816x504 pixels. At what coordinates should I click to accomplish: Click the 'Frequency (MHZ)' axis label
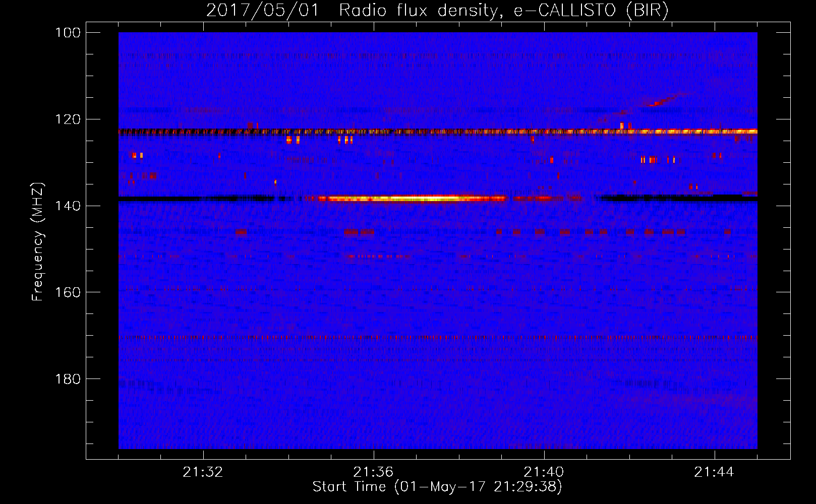(x=38, y=241)
